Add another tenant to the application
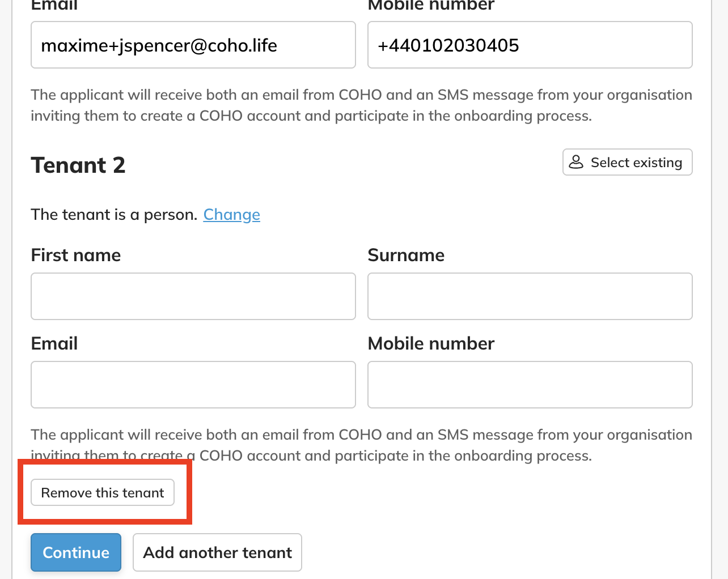Viewport: 728px width, 579px height. pos(217,552)
